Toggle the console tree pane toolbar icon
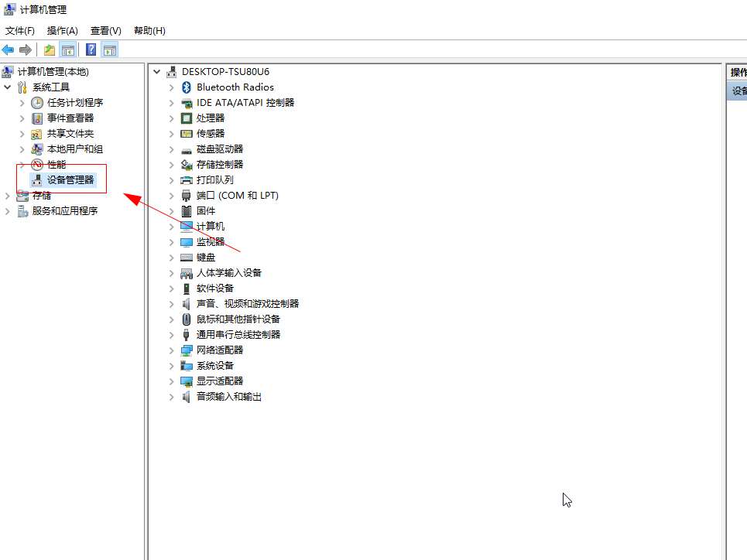This screenshot has height=560, width=747. [68, 50]
